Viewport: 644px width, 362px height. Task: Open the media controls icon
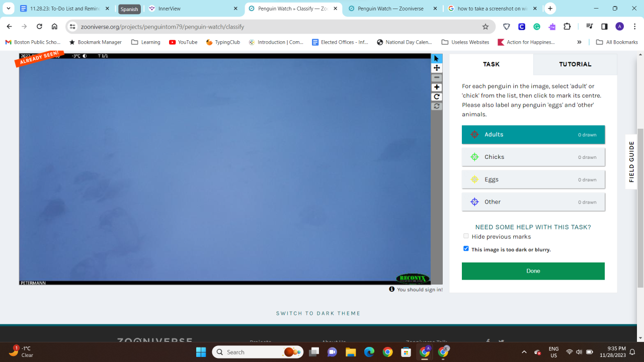[589, 27]
